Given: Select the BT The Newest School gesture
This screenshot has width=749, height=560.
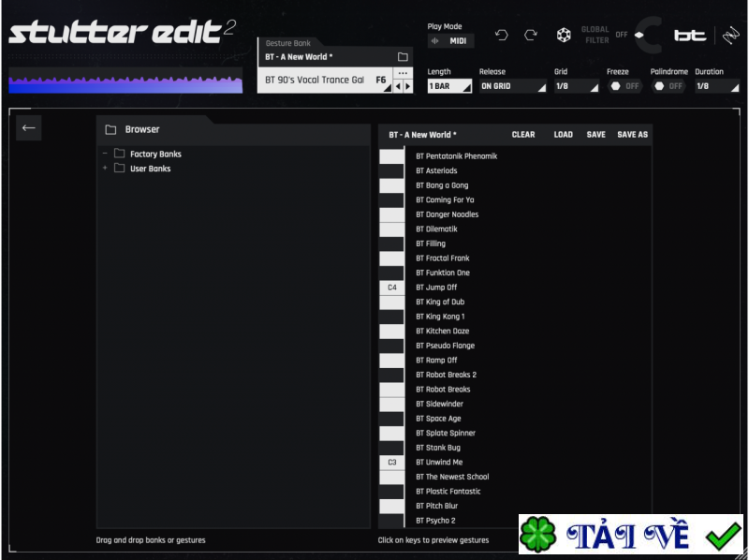Looking at the screenshot, I should pyautogui.click(x=452, y=477).
